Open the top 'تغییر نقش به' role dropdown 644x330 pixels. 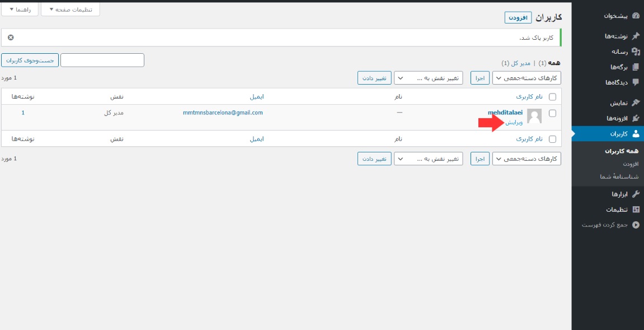(x=428, y=78)
